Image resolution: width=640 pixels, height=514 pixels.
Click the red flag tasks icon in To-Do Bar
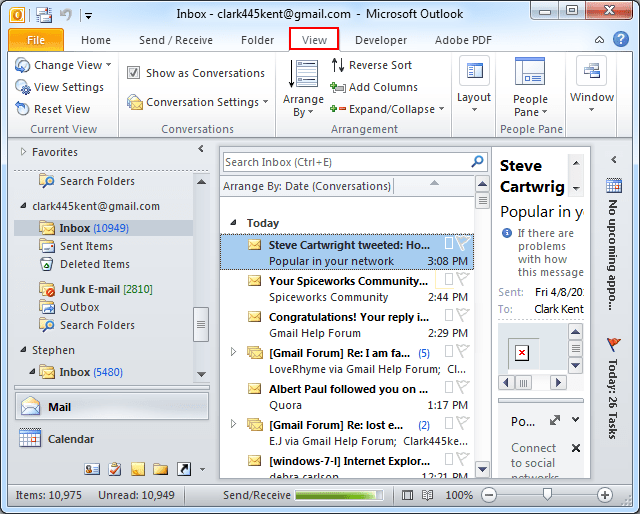click(613, 344)
